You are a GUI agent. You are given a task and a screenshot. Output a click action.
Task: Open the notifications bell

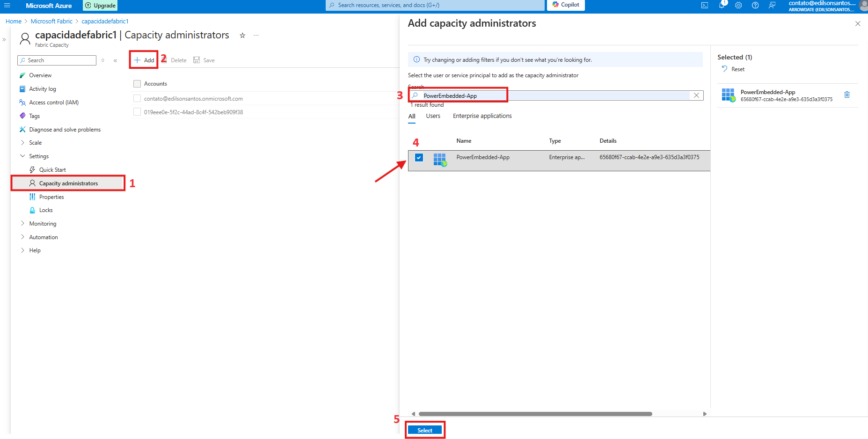coord(722,5)
